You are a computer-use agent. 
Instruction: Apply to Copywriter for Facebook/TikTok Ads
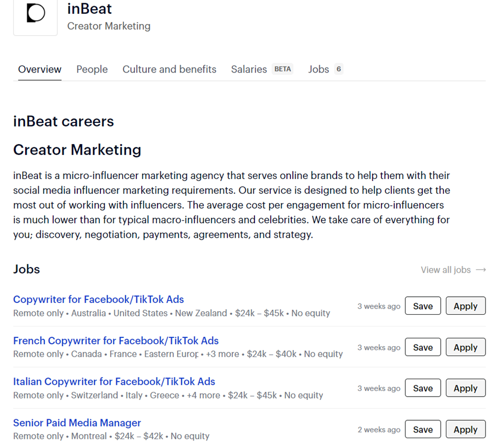coord(465,306)
